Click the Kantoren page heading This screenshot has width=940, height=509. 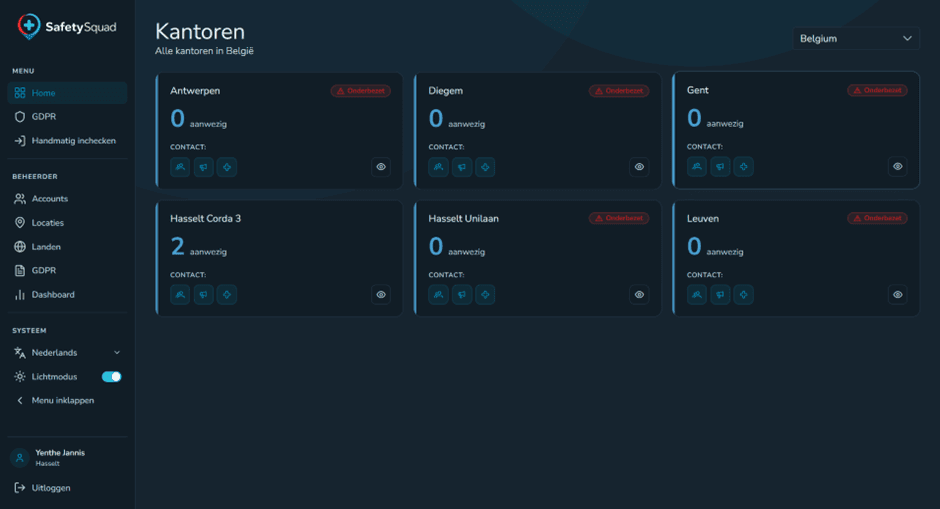coord(200,31)
